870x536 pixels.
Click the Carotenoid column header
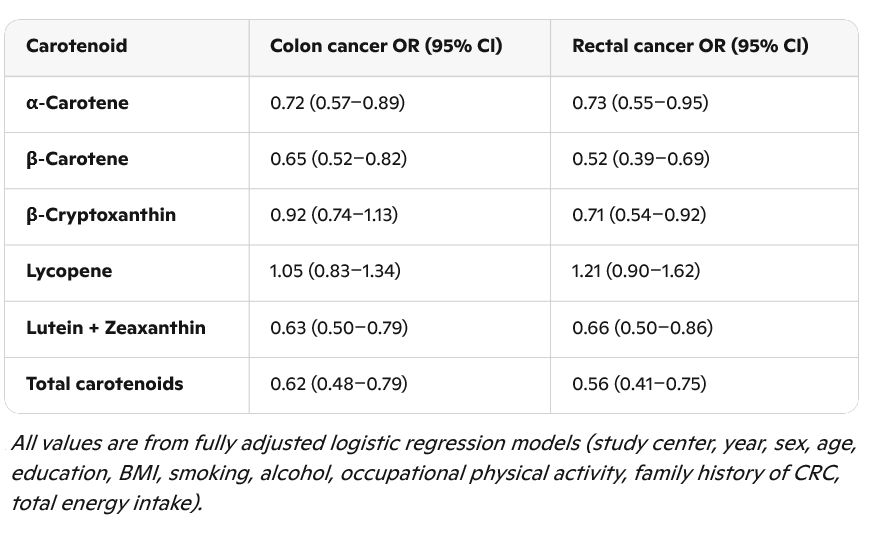[77, 46]
